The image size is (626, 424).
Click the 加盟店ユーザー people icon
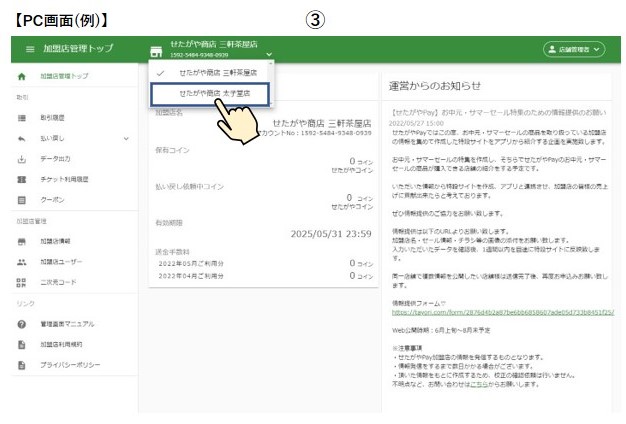coord(22,262)
